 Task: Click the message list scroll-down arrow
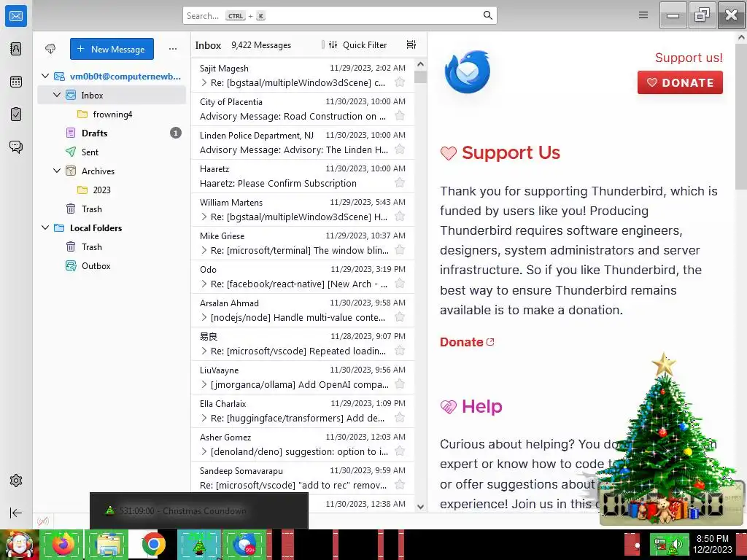[x=420, y=507]
